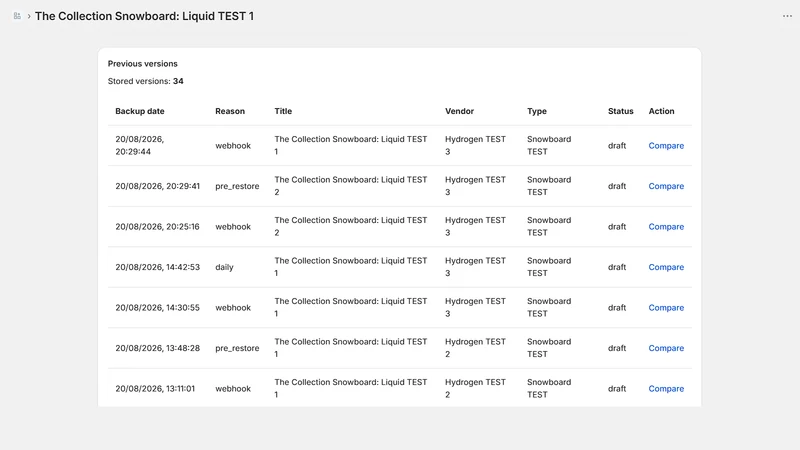Click 'Snowboard TEST' type in the 14:42:53 row
This screenshot has width=800, height=450.
pyautogui.click(x=549, y=267)
